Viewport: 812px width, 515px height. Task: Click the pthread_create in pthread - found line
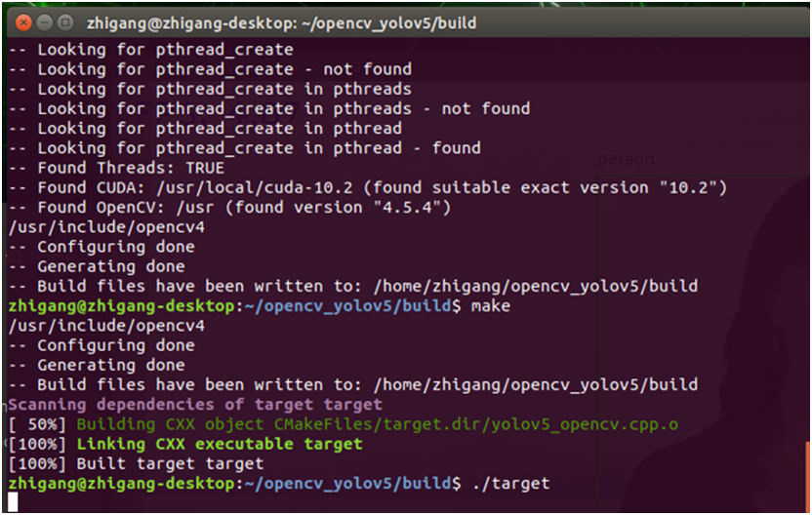tap(244, 148)
